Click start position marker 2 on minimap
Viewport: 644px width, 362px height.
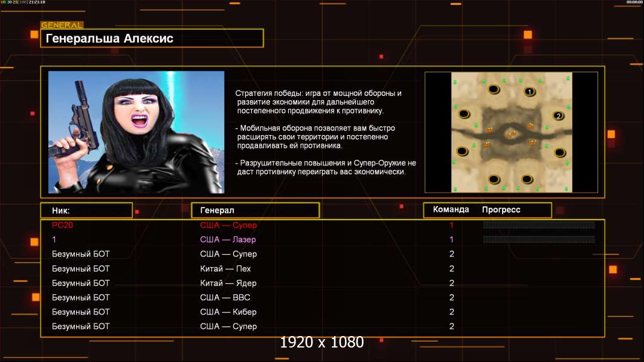(x=558, y=116)
